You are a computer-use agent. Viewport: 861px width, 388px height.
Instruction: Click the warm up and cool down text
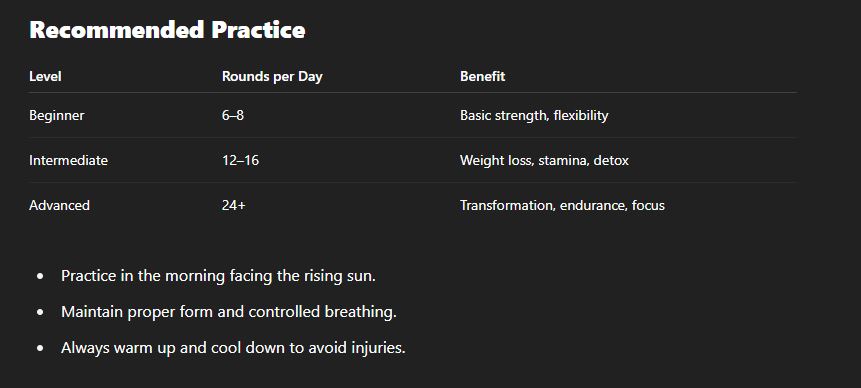[233, 347]
